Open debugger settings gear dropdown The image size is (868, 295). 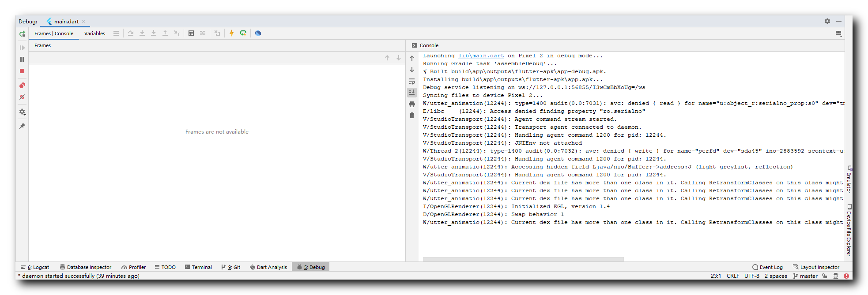(22, 112)
